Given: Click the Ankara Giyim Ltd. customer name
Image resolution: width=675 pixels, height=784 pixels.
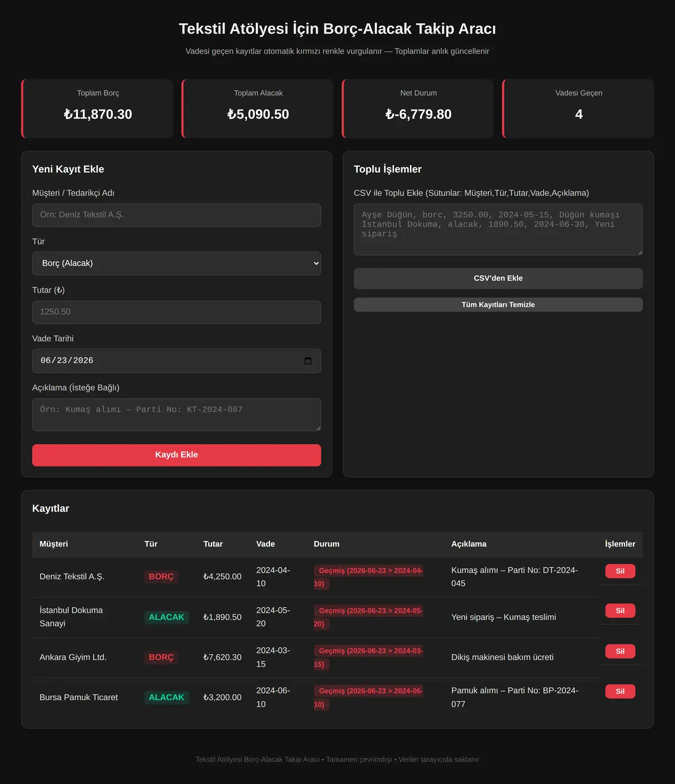Looking at the screenshot, I should [x=73, y=657].
